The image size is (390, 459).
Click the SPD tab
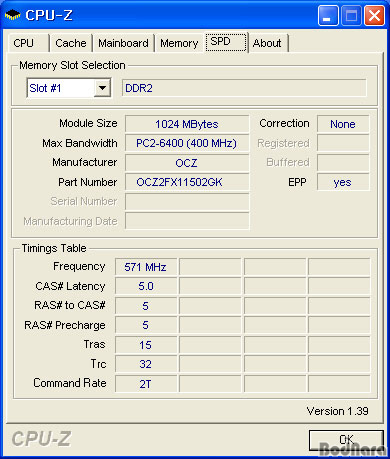pos(226,42)
